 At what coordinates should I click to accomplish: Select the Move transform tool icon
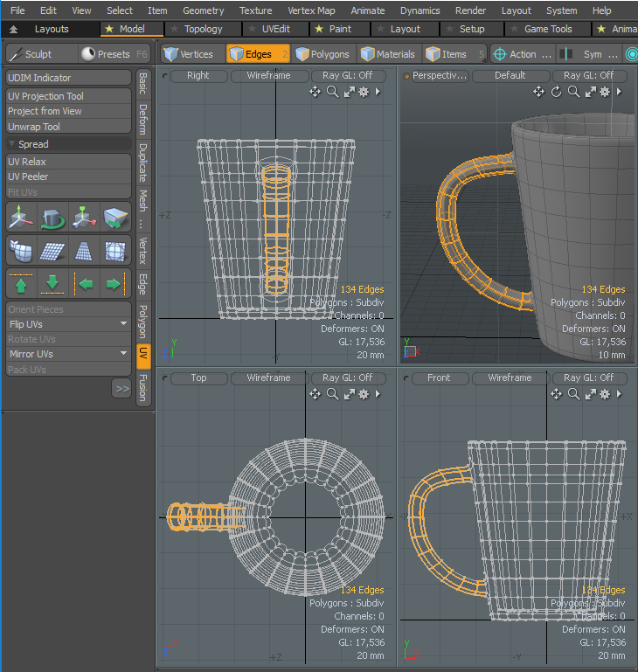point(21,217)
